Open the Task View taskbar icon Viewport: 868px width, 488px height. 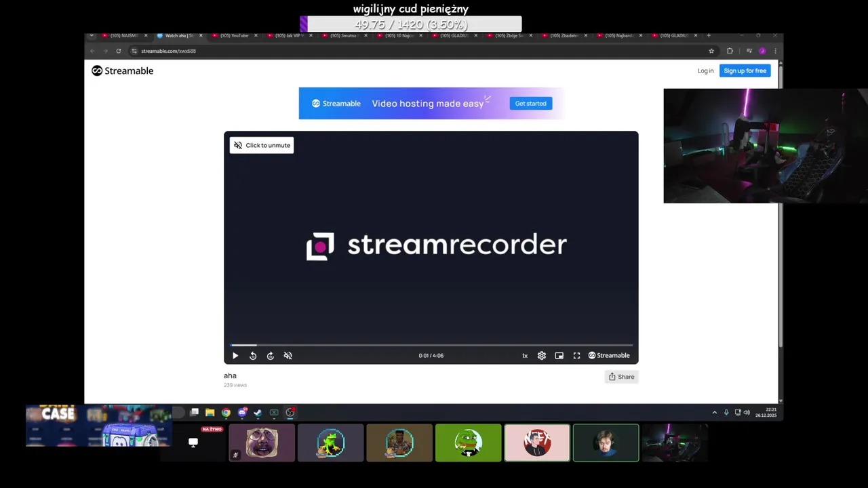pos(194,412)
